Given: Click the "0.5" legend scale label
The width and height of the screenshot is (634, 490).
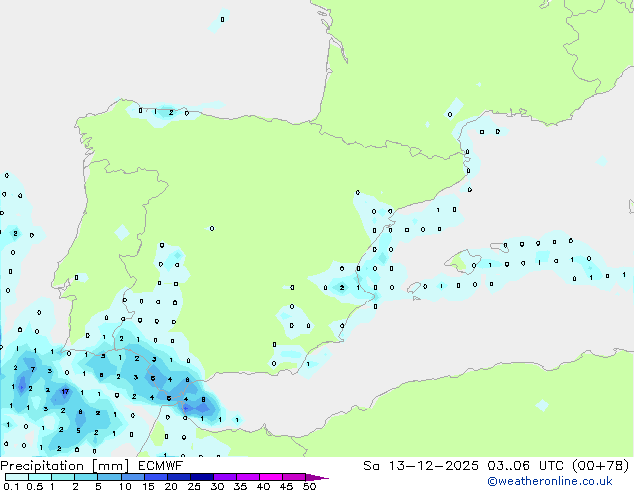Looking at the screenshot, I should pyautogui.click(x=34, y=486).
